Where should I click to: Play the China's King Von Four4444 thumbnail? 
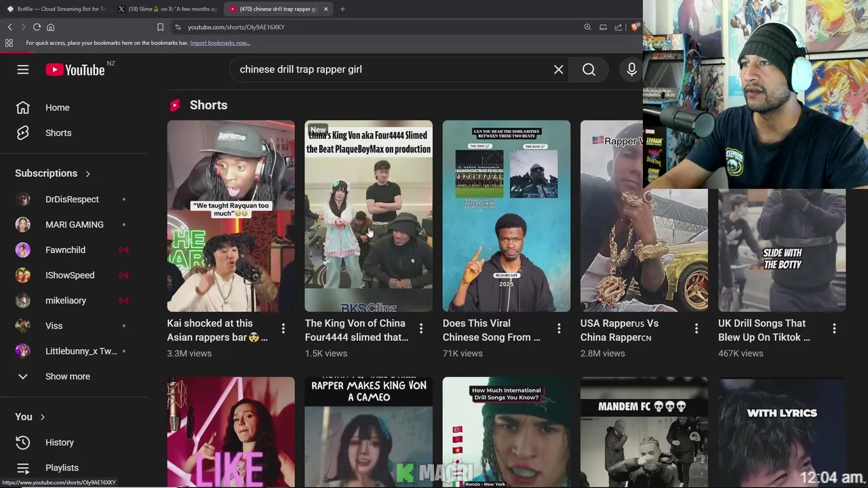(x=369, y=216)
